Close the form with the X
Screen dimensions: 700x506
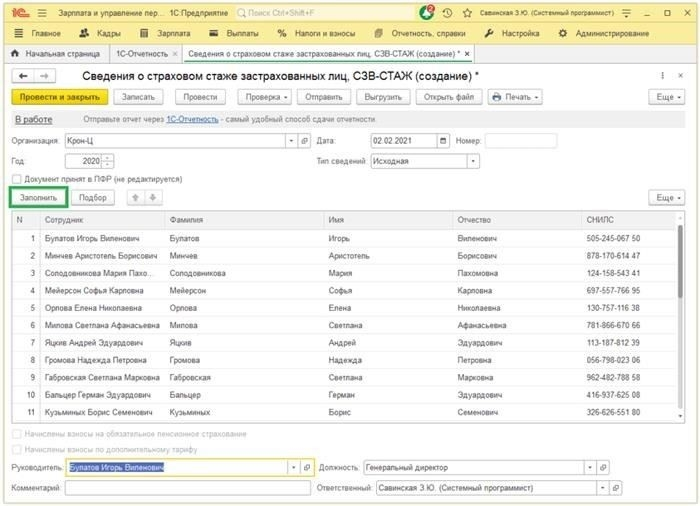tap(680, 76)
